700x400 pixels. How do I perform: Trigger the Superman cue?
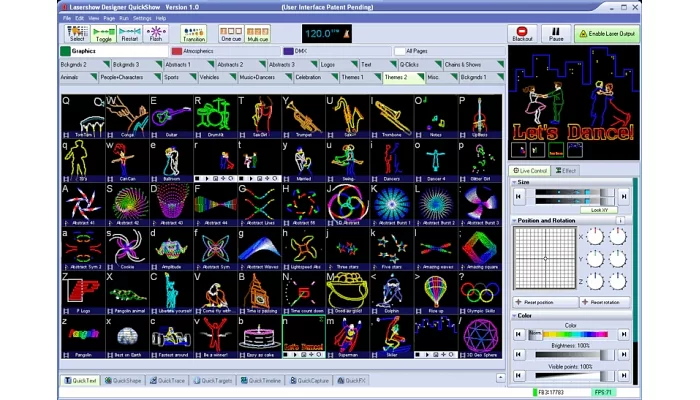click(347, 337)
